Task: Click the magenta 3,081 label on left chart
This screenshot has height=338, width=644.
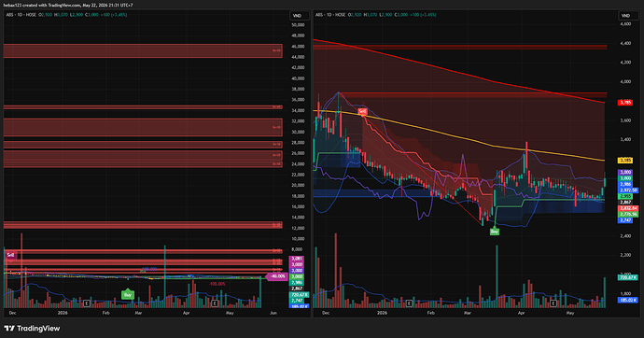Action: [x=297, y=259]
